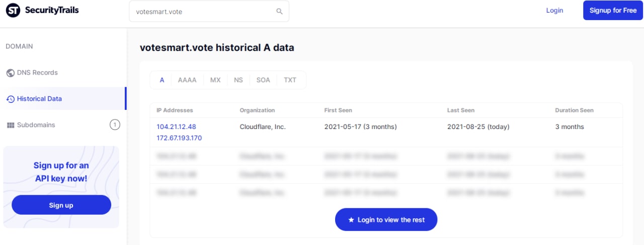The image size is (644, 245).
Task: Click the Login link in the header
Action: coord(554,11)
